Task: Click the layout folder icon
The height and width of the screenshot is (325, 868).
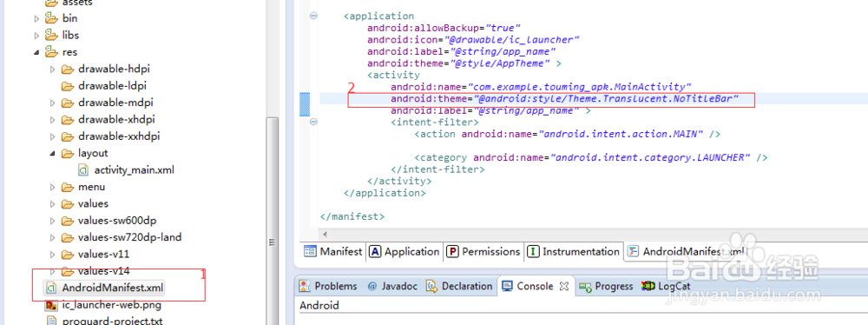Action: coord(68,154)
